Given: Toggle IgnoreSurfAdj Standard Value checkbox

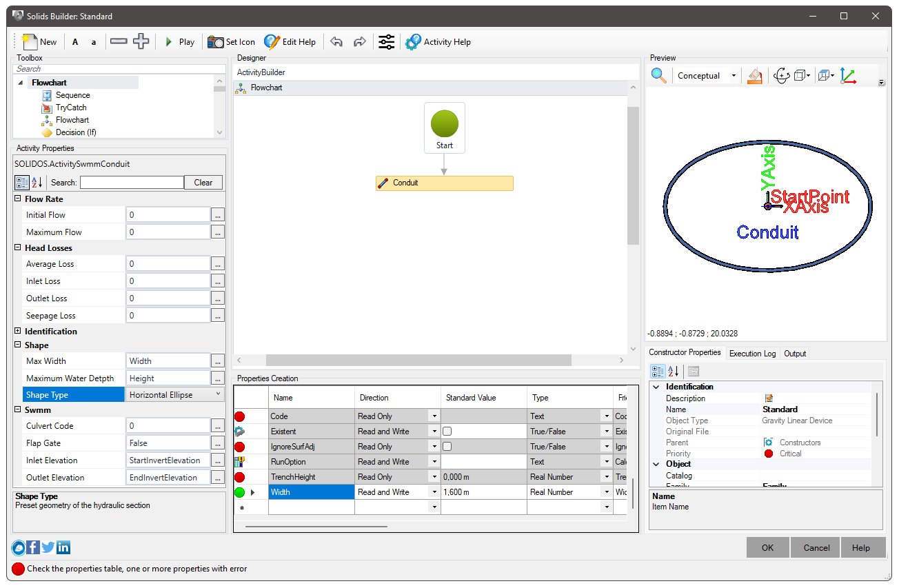Looking at the screenshot, I should point(447,447).
